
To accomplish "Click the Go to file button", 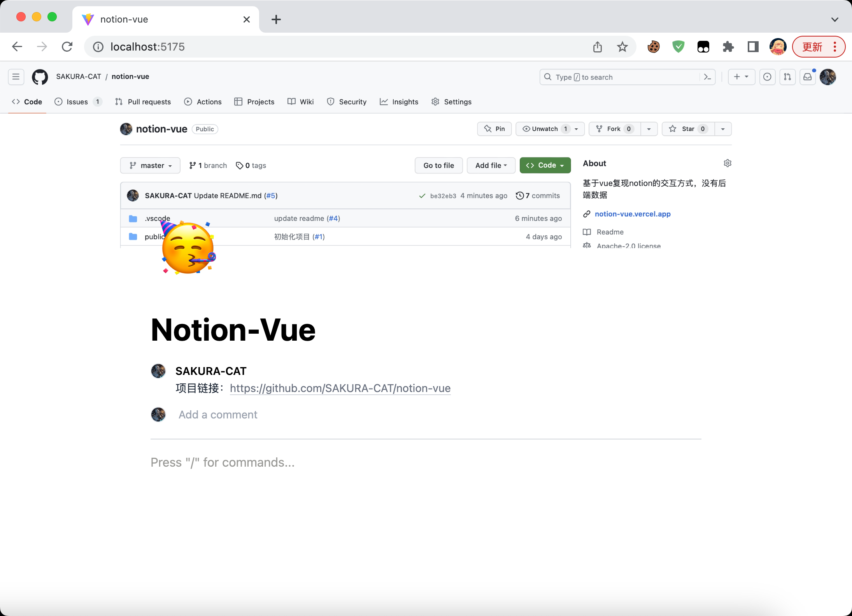I will click(x=438, y=165).
